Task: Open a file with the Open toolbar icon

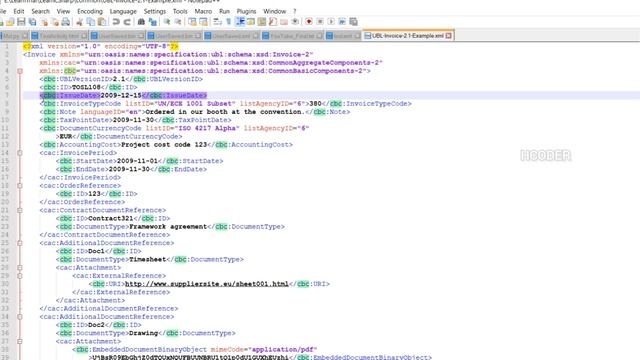Action: click(x=10, y=22)
